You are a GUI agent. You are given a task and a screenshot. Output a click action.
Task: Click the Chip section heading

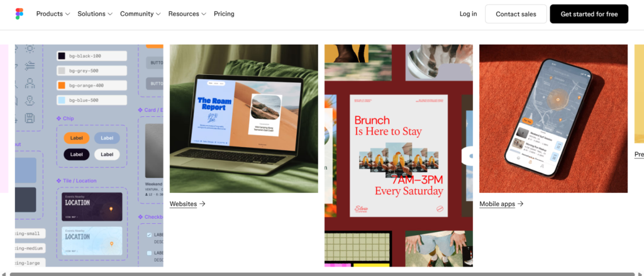(x=65, y=118)
